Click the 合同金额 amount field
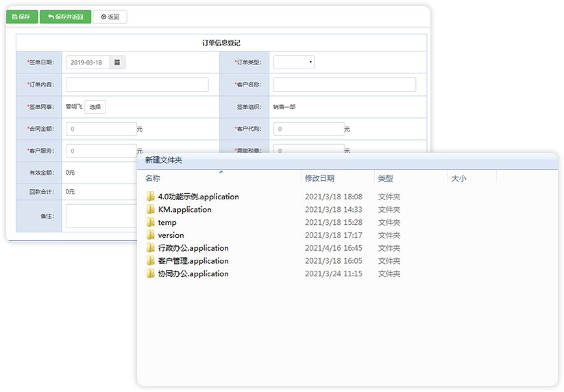 [101, 129]
